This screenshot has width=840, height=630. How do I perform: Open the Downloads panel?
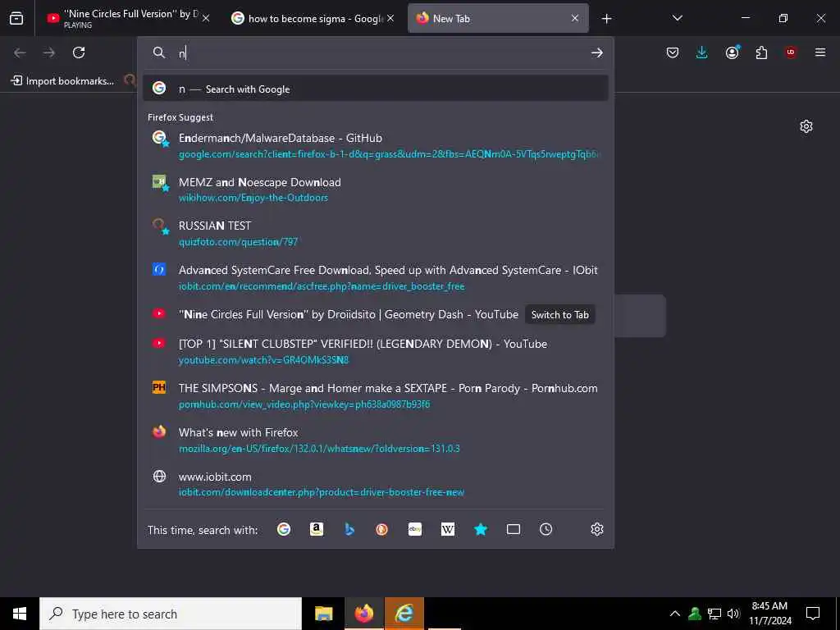click(x=701, y=52)
